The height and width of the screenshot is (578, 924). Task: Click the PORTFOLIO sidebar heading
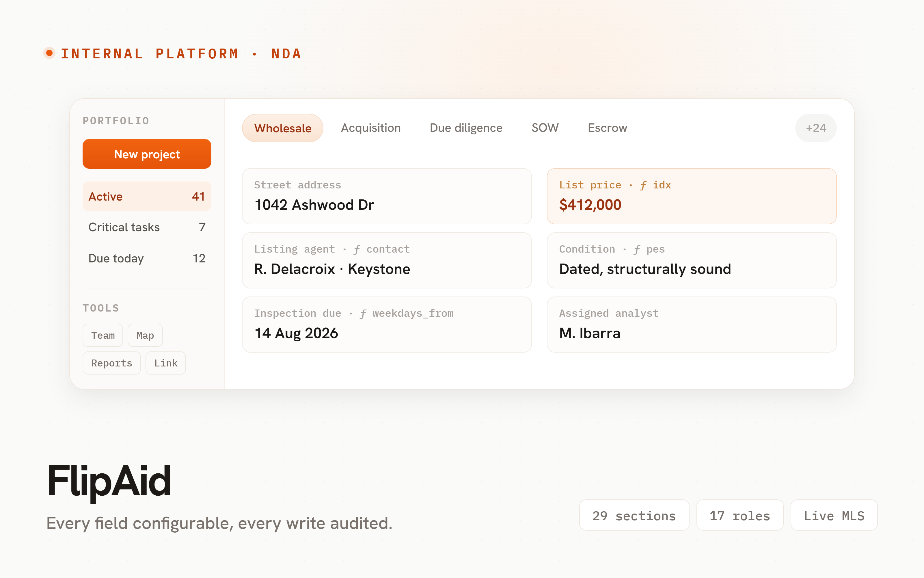point(116,121)
